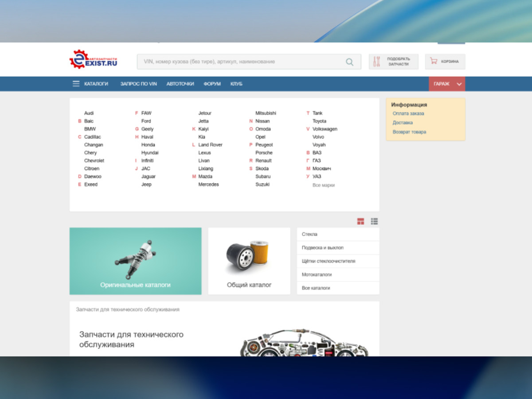Choose the Ford brand
532x399 pixels.
(x=146, y=121)
